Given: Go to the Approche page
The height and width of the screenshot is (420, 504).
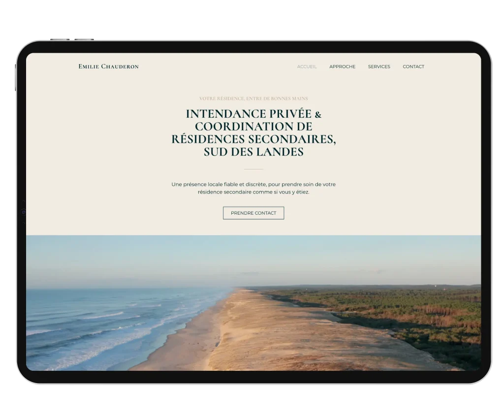Looking at the screenshot, I should tap(343, 66).
